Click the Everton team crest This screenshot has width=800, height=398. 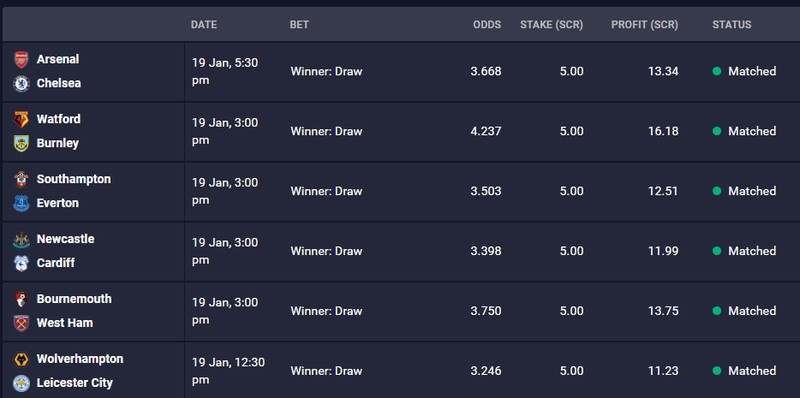(21, 203)
